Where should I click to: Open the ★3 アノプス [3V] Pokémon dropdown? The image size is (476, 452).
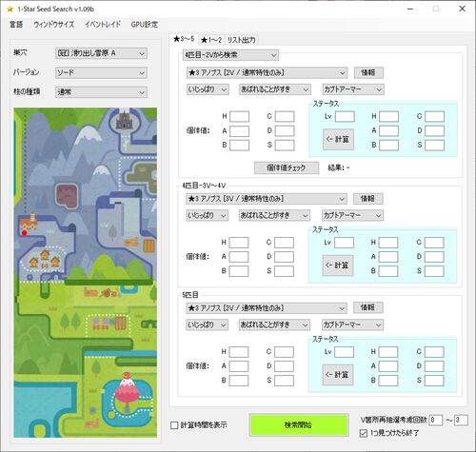[x=267, y=199]
